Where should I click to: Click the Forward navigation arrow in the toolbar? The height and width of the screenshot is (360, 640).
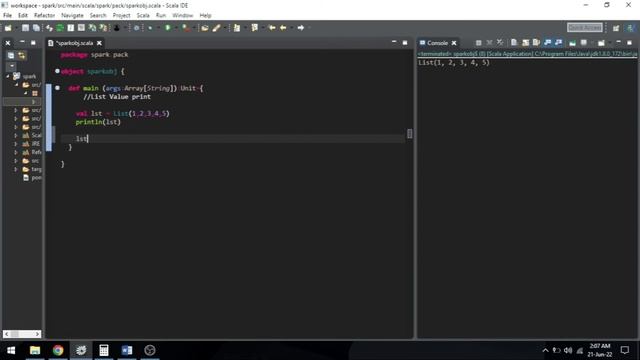[x=301, y=28]
